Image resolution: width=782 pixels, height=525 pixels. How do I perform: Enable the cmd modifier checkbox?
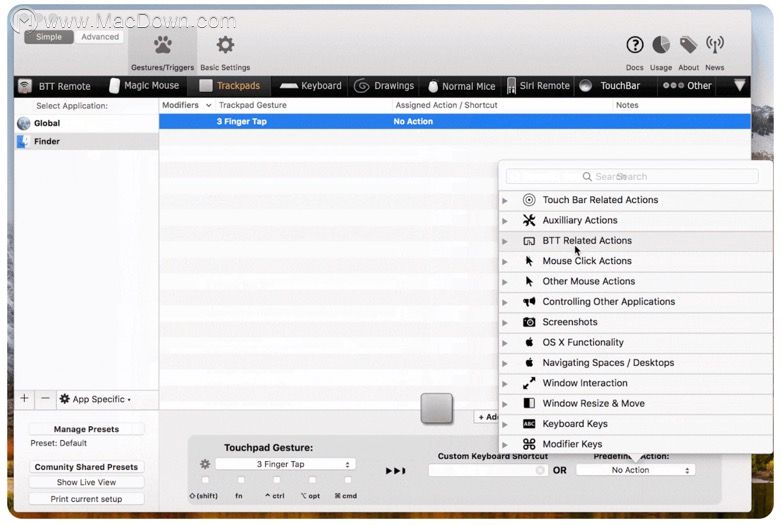click(348, 480)
